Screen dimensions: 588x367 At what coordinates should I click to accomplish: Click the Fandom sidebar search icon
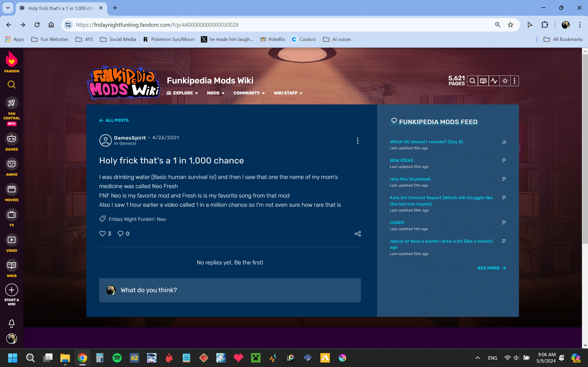(x=12, y=84)
